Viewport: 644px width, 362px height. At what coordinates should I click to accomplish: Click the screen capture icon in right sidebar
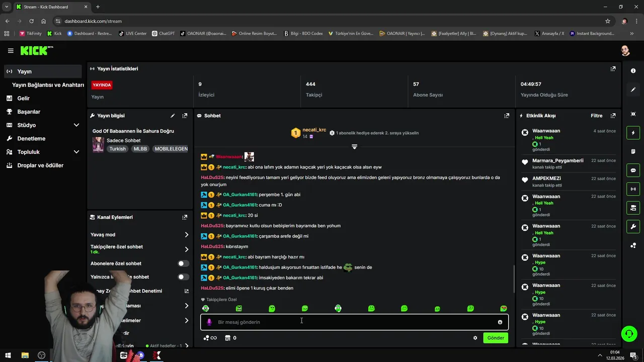click(x=633, y=114)
